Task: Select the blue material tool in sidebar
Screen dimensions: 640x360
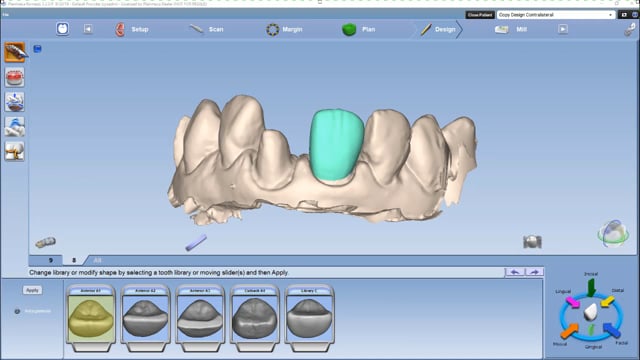Action: (15, 127)
